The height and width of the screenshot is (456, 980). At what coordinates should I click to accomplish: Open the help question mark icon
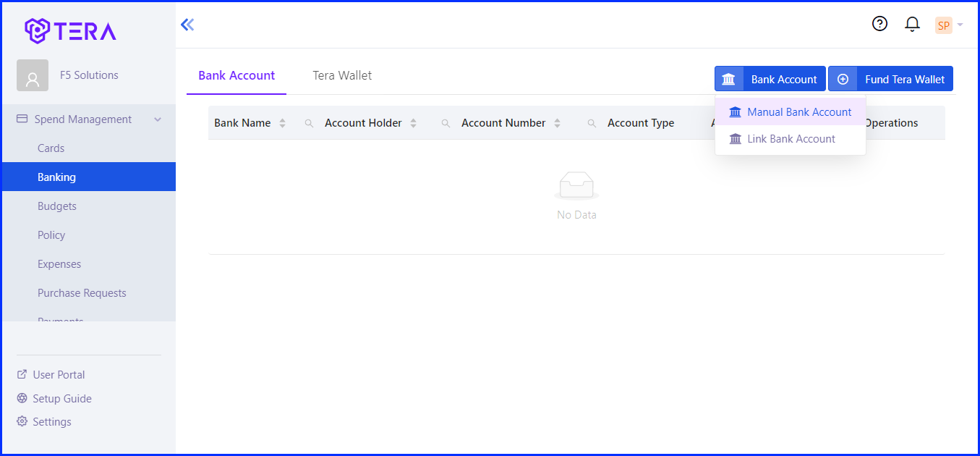click(x=879, y=24)
